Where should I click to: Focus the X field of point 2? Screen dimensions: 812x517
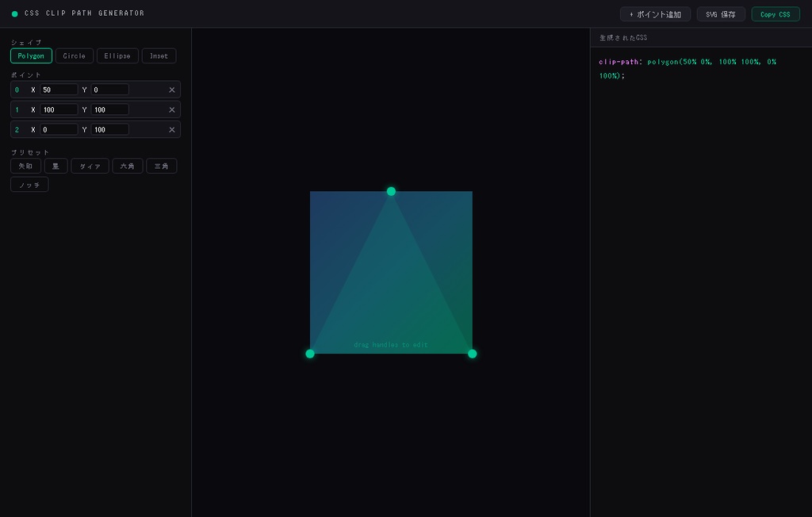pos(59,129)
